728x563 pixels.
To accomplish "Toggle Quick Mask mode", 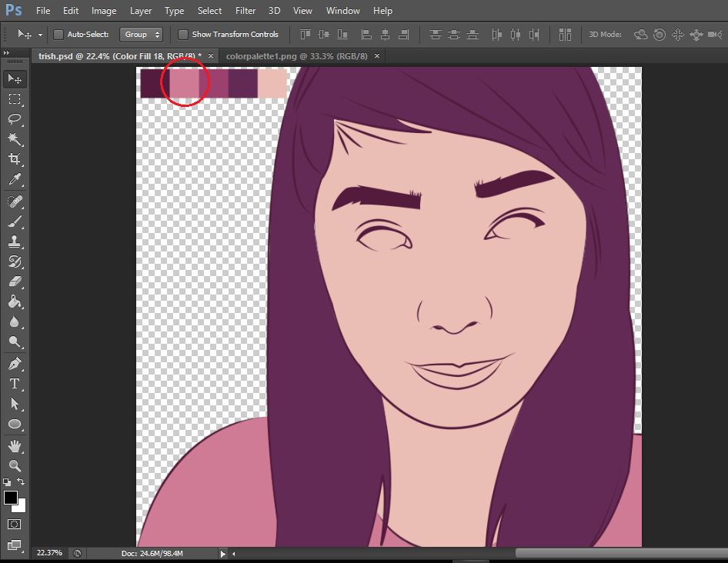I will point(15,524).
